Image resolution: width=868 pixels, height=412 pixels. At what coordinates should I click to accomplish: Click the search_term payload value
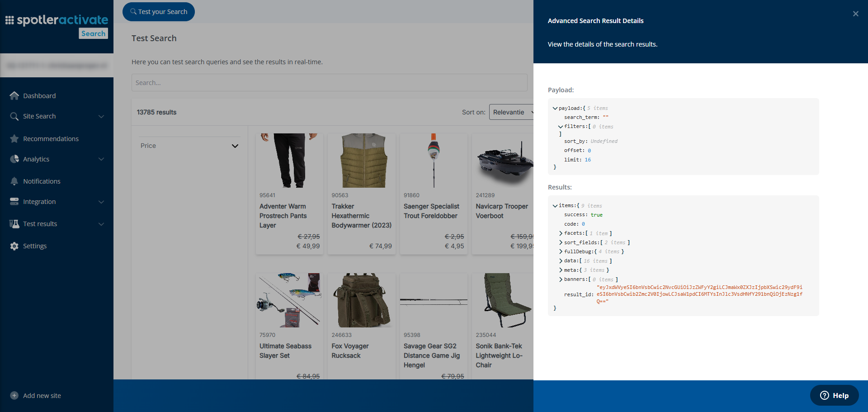[605, 118]
